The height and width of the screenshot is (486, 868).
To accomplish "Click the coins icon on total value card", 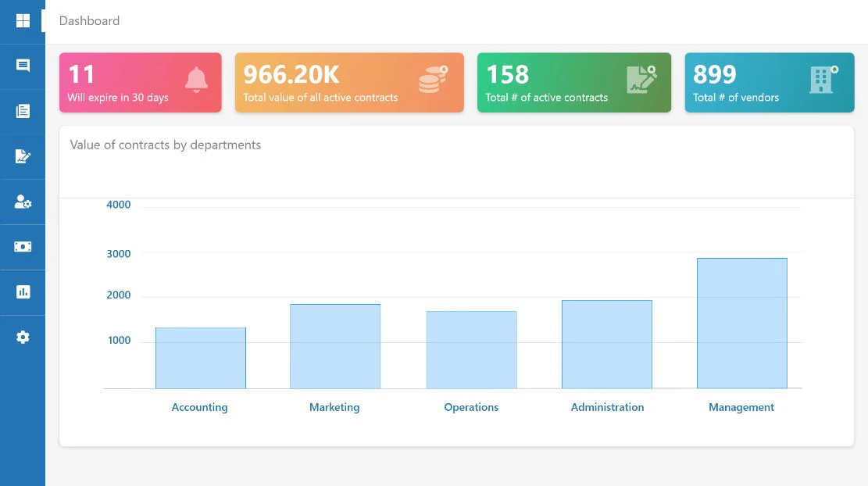I will (433, 79).
